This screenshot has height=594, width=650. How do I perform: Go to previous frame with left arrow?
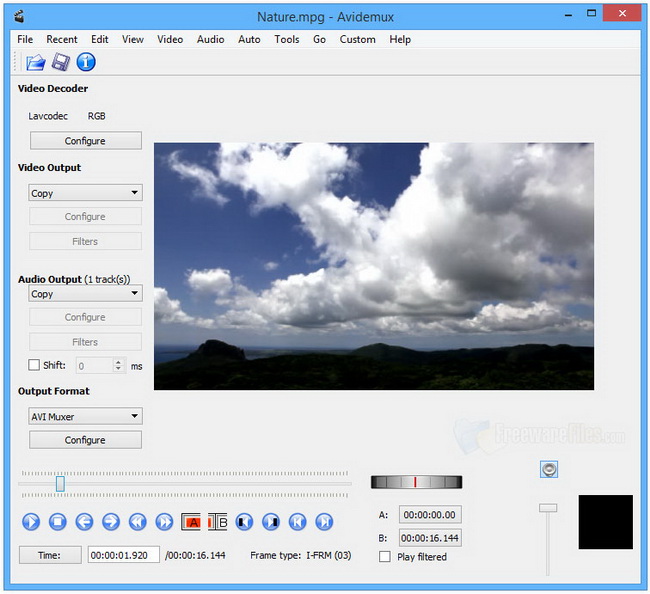84,521
